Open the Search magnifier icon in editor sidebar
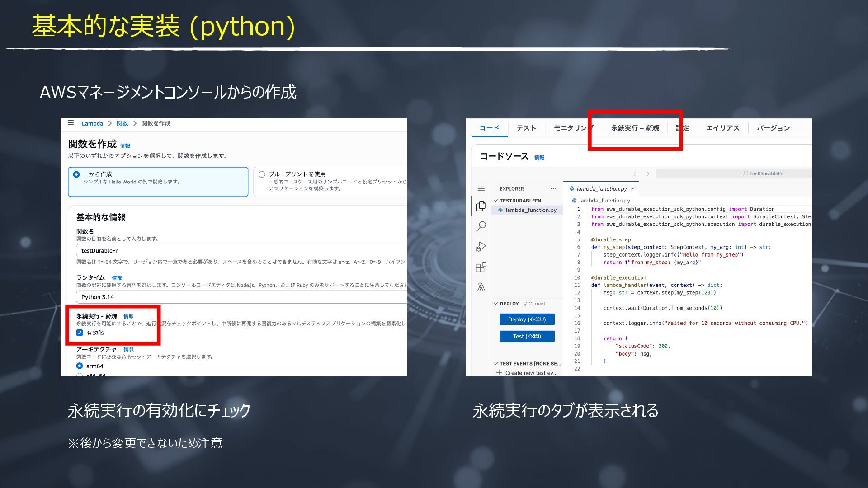Screen dimensions: 868x488 coord(481,226)
